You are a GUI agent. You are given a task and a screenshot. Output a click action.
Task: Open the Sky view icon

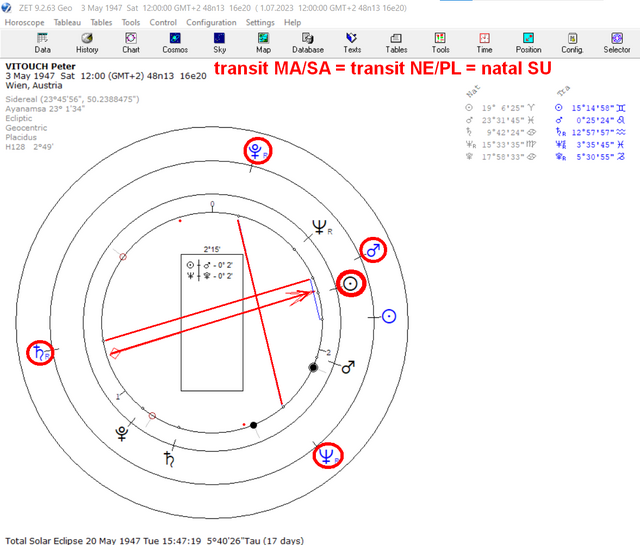coord(219,43)
